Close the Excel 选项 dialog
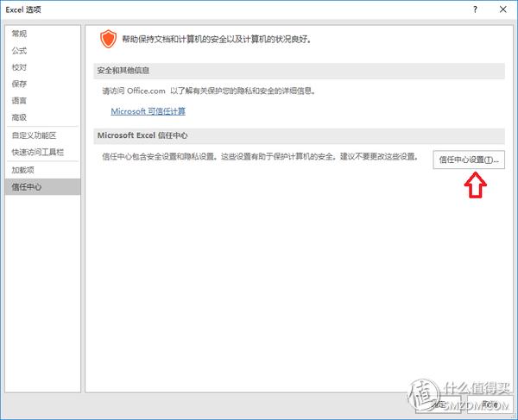Viewport: 518px width, 420px height. click(502, 9)
